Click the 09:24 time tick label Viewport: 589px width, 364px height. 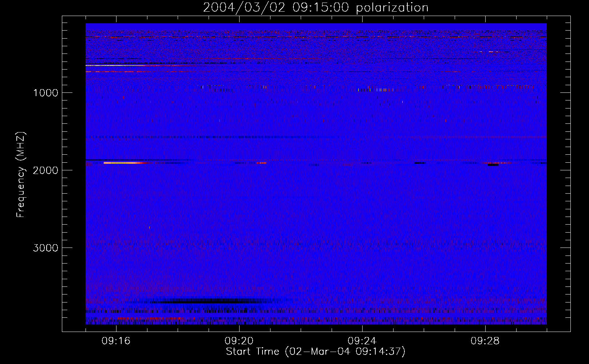pyautogui.click(x=362, y=341)
